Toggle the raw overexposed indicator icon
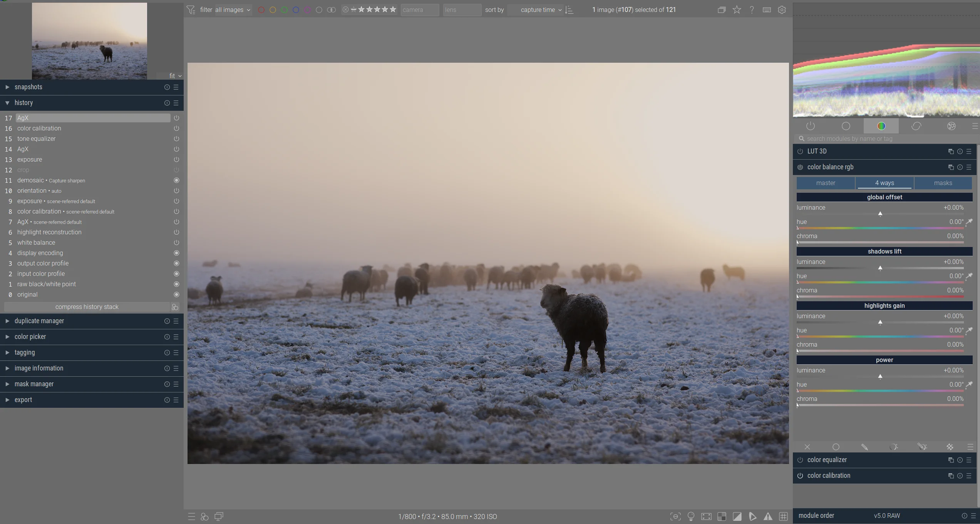Image resolution: width=980 pixels, height=524 pixels. 722,516
